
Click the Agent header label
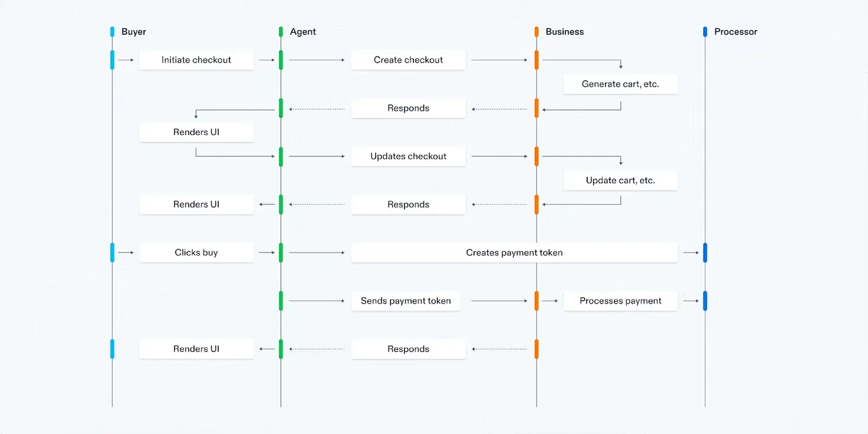(x=303, y=32)
